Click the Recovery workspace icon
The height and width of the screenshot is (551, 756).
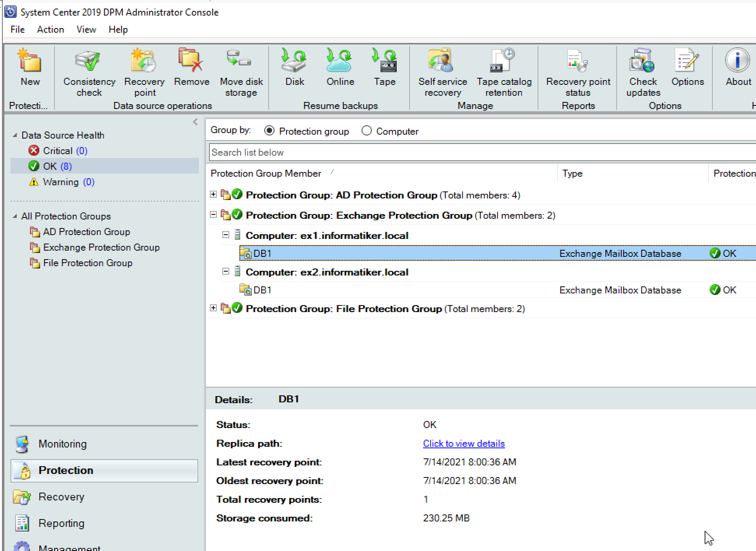[x=22, y=497]
